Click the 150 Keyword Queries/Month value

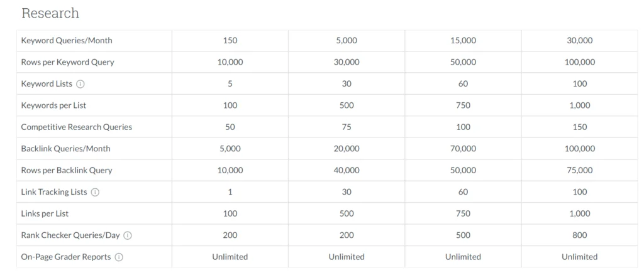[230, 41]
